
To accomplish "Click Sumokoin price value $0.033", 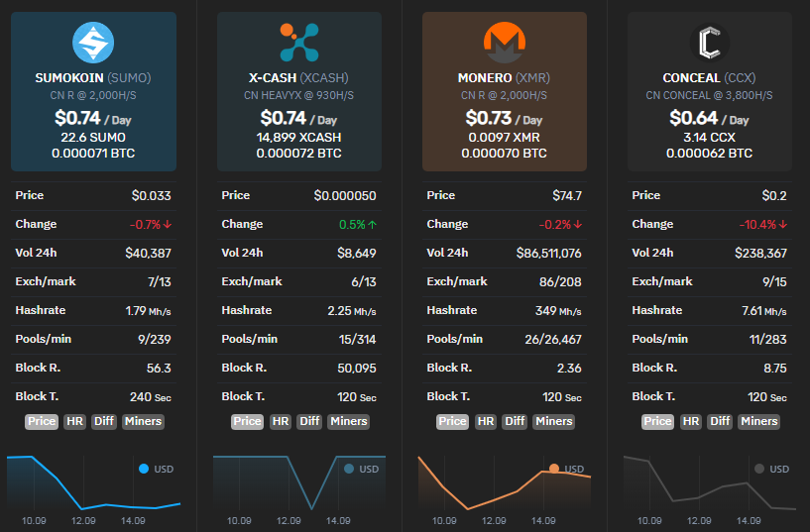I will 151,195.
